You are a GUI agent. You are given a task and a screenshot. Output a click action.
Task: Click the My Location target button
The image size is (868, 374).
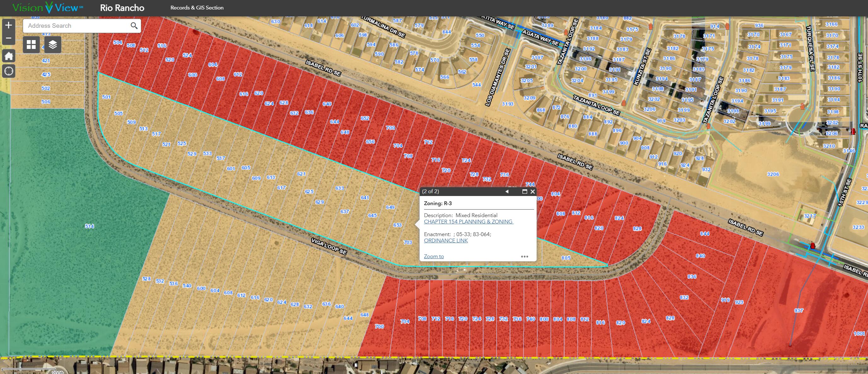[9, 71]
